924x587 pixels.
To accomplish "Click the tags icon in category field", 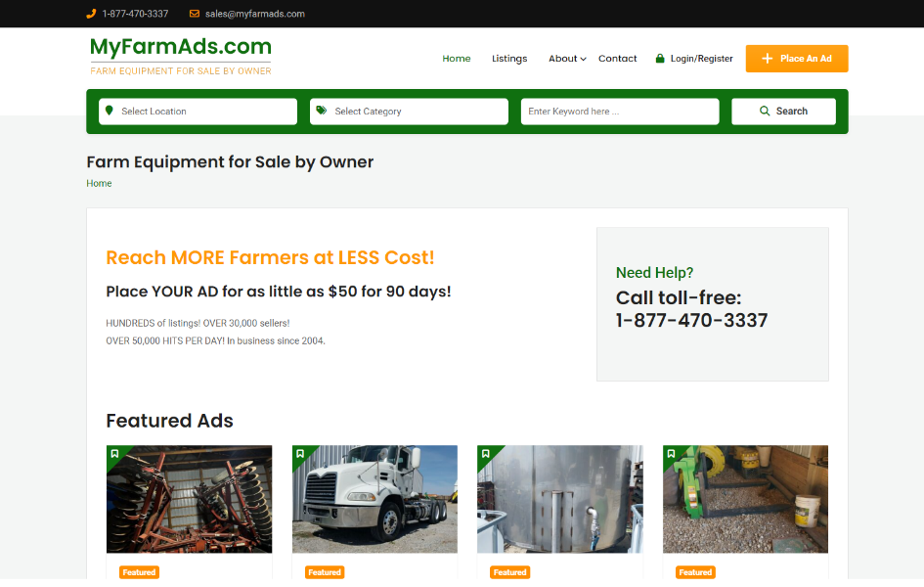I will coord(321,111).
